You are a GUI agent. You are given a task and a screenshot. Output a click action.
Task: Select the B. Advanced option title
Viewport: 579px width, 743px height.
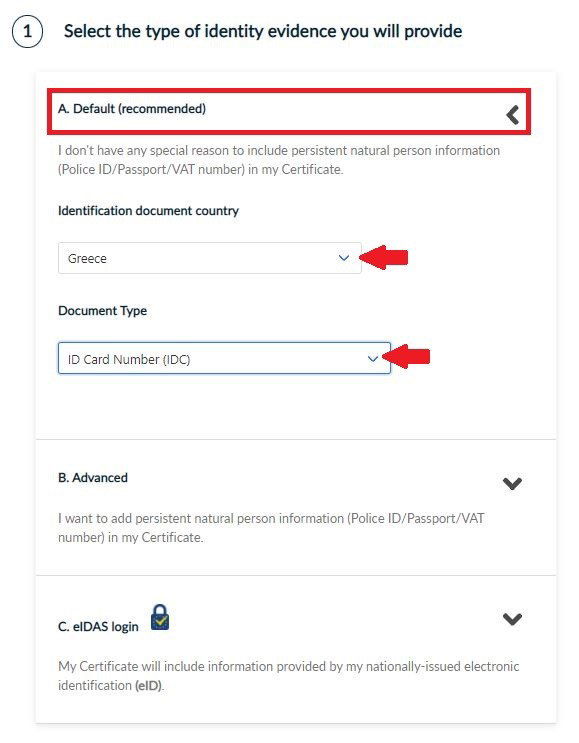click(93, 478)
